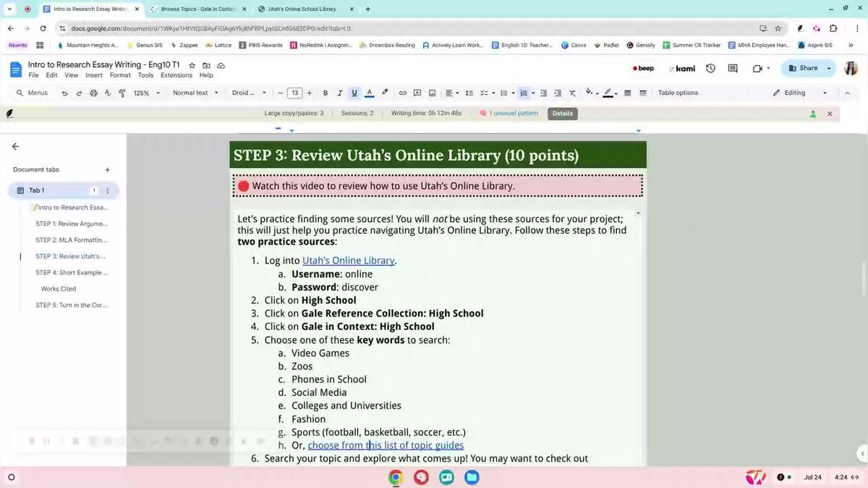Viewport: 868px width, 488px height.
Task: Open the Utah's Online Library link
Action: click(349, 261)
